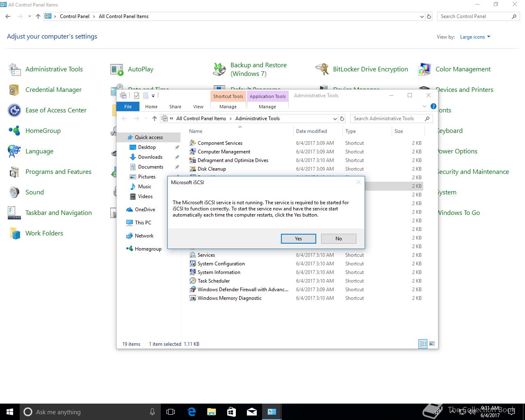The height and width of the screenshot is (420, 525).
Task: Switch to the Share ribbon tab
Action: pyautogui.click(x=175, y=107)
